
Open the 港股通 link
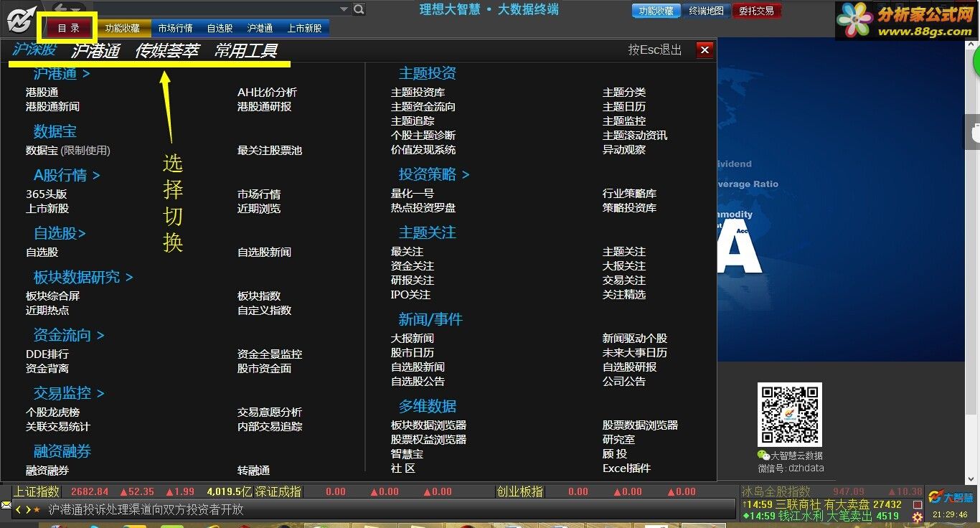[42, 93]
